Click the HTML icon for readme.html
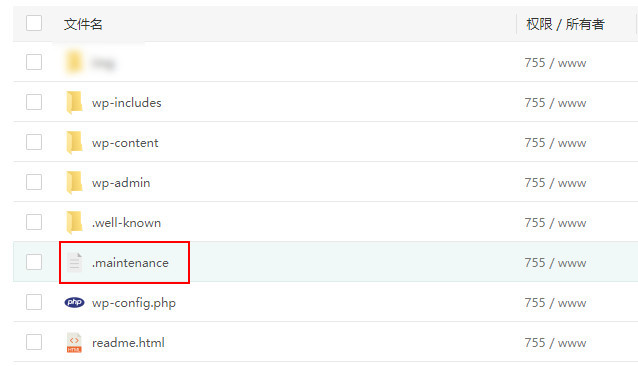Viewport: 638px width, 366px height. 74,342
